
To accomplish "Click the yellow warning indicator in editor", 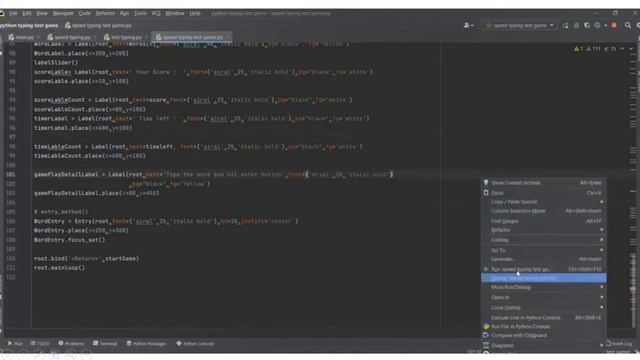I will click(578, 49).
